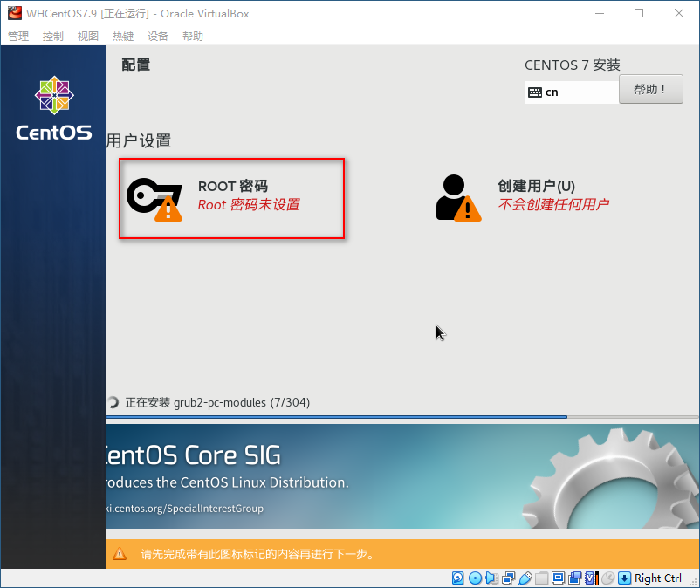Click the 帮助！ button
700x588 pixels.
(651, 89)
